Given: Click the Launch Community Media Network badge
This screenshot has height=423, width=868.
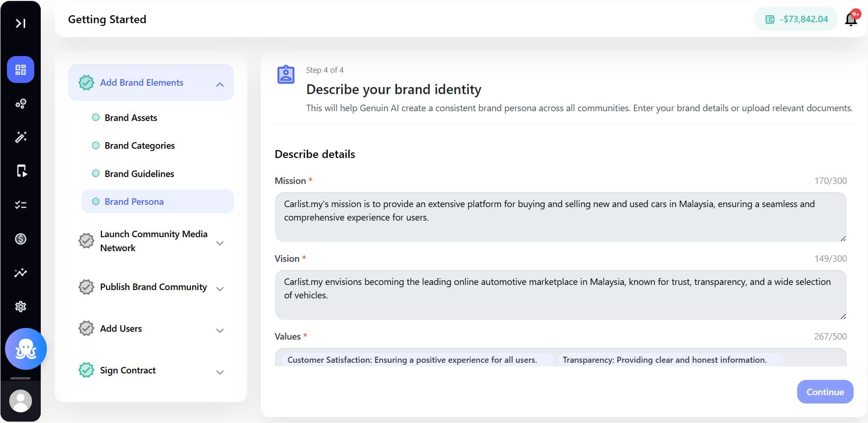Looking at the screenshot, I should [x=86, y=241].
